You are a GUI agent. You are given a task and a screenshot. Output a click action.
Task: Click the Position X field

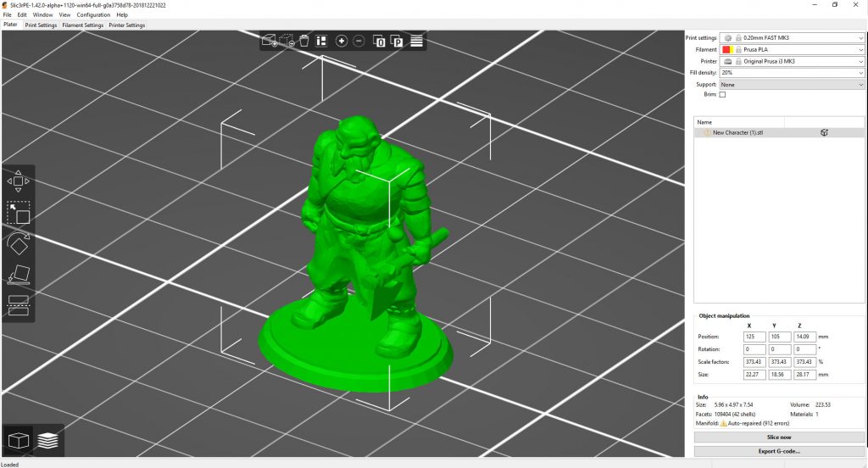[754, 337]
